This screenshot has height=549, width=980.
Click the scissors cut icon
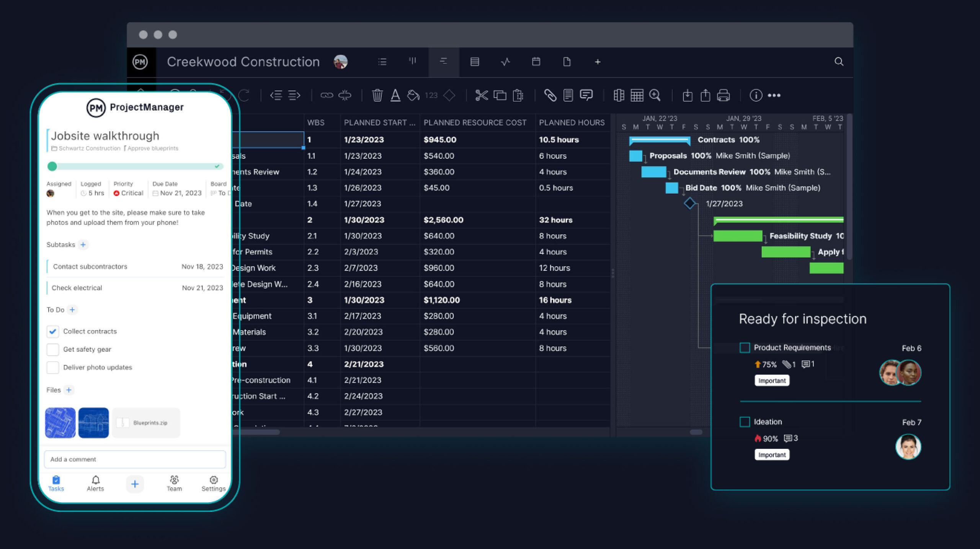coord(481,95)
